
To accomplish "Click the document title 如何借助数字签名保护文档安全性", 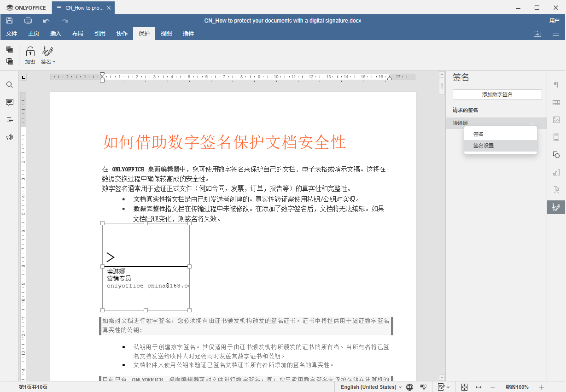I will click(224, 142).
